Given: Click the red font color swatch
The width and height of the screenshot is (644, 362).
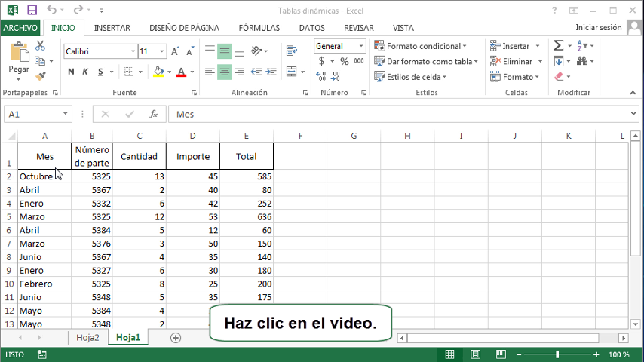Looking at the screenshot, I should pos(181,72).
